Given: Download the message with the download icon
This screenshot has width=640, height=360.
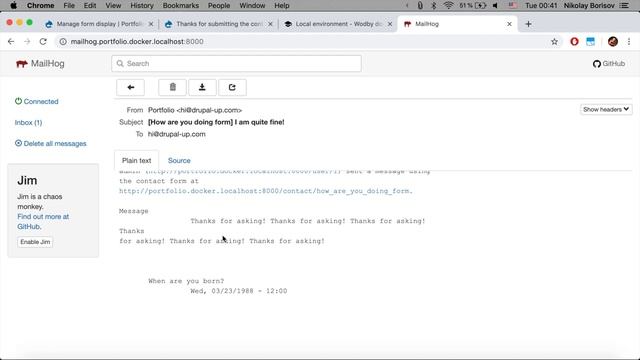Looking at the screenshot, I should pyautogui.click(x=202, y=87).
